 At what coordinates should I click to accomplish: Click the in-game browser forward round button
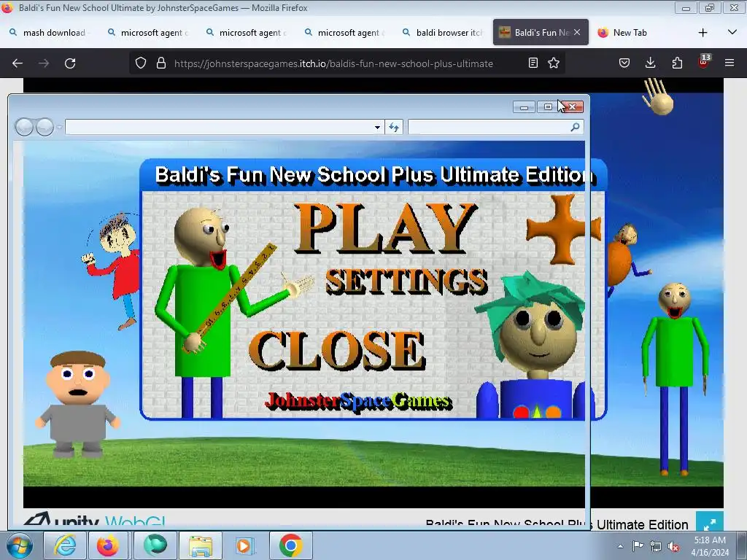(x=44, y=127)
